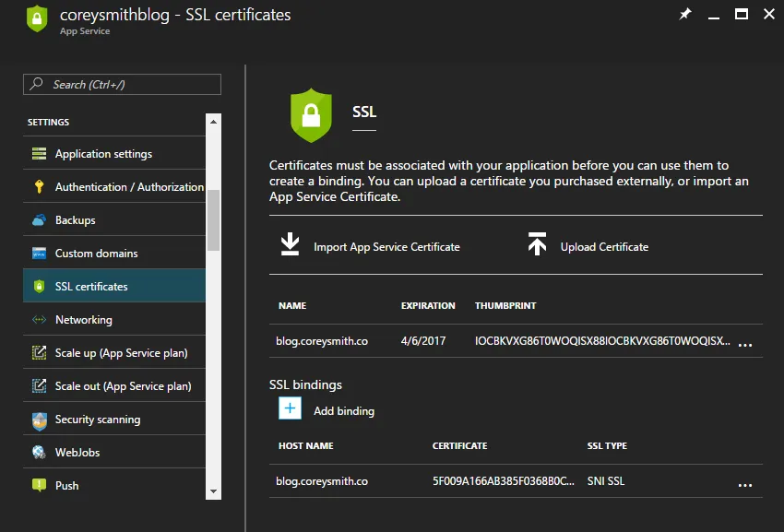The width and height of the screenshot is (784, 532).
Task: Open Custom domains page
Action: tap(114, 253)
